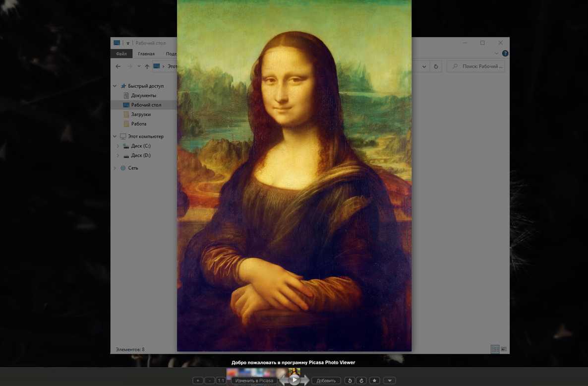The width and height of the screenshot is (588, 386).
Task: Select the Mona Lisa thumbnail in the filmstrip
Action: [x=294, y=372]
